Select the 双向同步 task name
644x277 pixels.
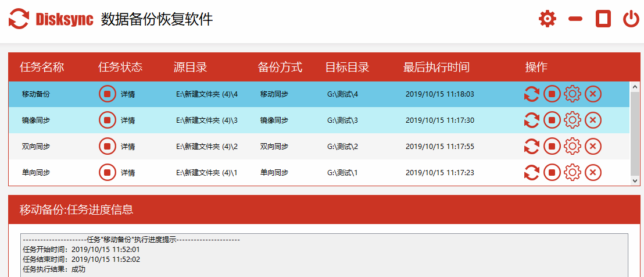[36, 146]
